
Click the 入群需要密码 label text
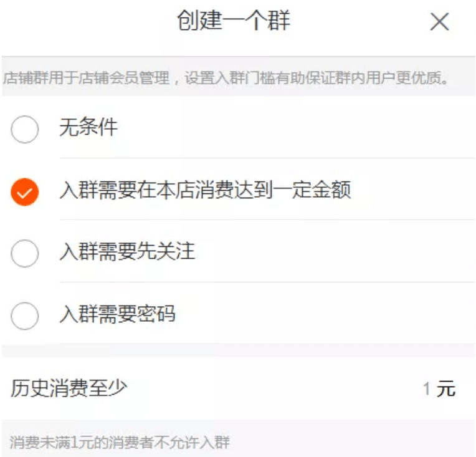(117, 313)
